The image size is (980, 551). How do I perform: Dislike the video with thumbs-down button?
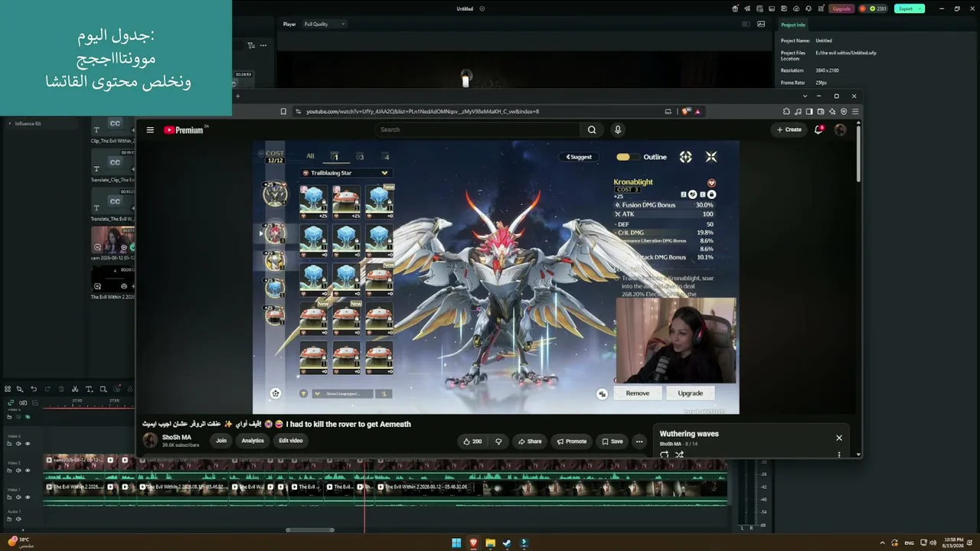pyautogui.click(x=498, y=442)
